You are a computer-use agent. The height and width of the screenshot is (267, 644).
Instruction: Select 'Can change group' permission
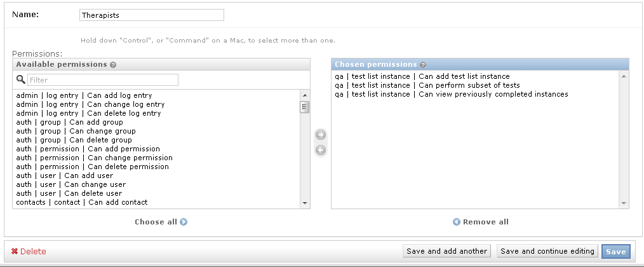[157, 131]
